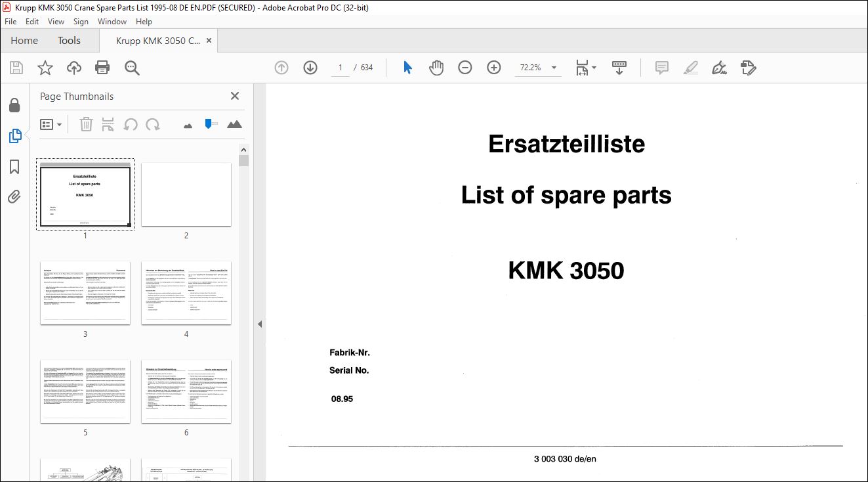Open the Sign document pen tool
868x482 pixels.
pos(719,68)
